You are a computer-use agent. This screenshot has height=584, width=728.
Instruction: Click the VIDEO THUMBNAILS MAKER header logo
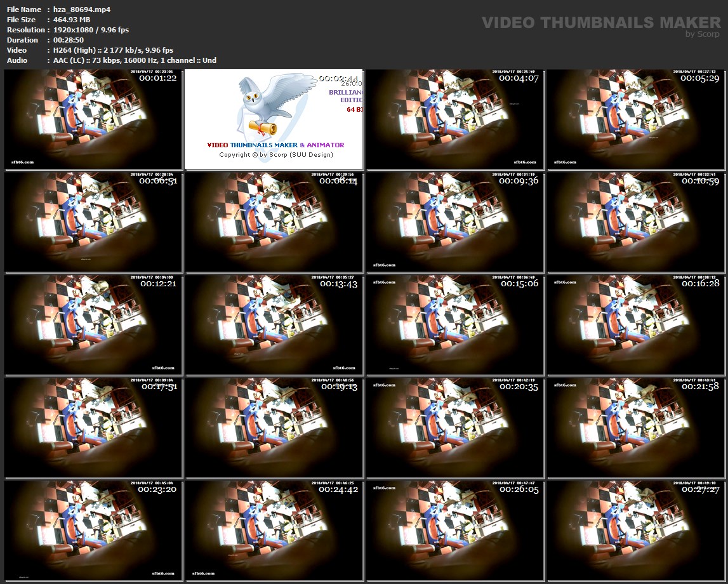pos(600,23)
